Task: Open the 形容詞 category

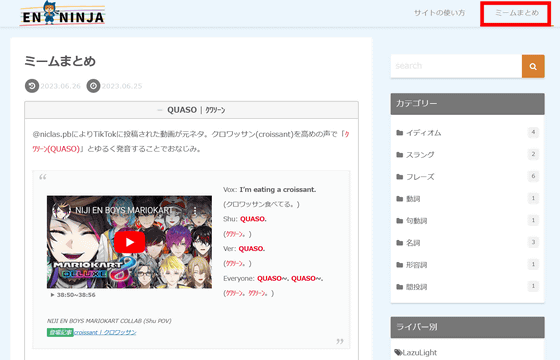Action: click(x=416, y=265)
